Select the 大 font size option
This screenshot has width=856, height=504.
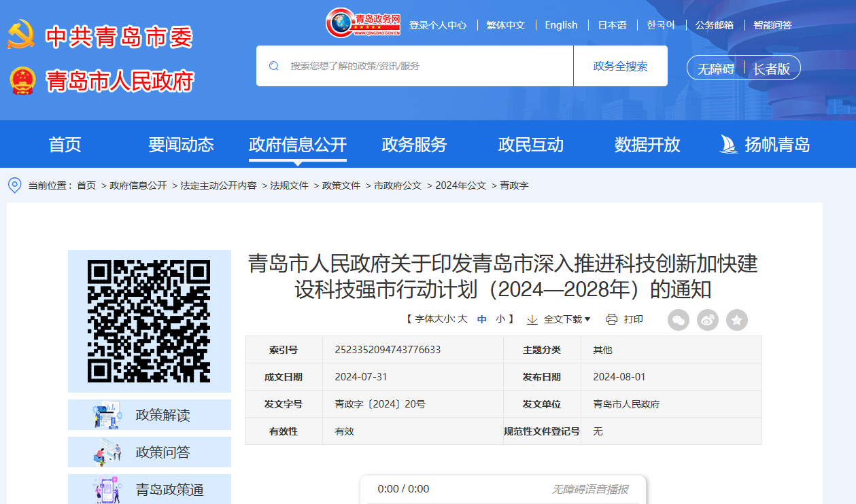click(x=461, y=319)
